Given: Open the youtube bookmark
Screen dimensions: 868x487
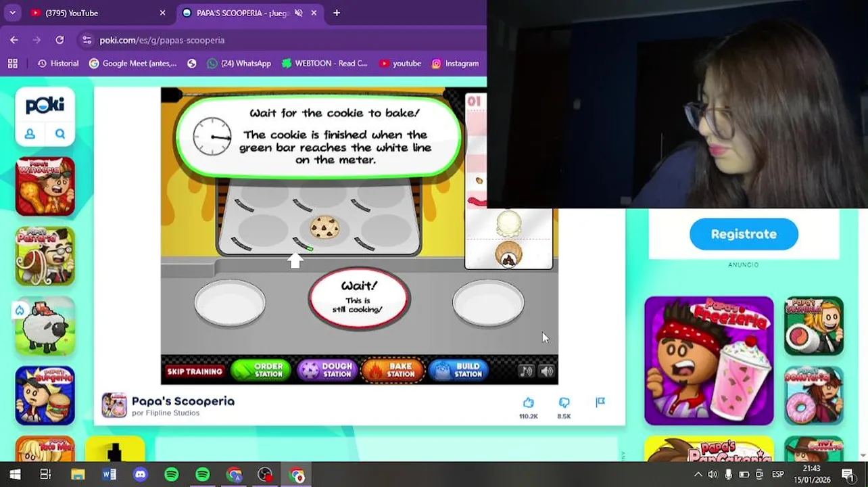Looking at the screenshot, I should (400, 64).
